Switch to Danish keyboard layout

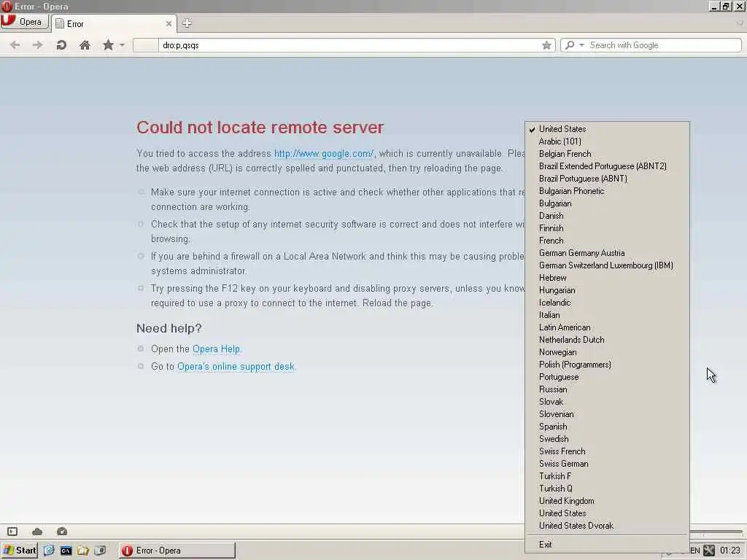[608, 216]
